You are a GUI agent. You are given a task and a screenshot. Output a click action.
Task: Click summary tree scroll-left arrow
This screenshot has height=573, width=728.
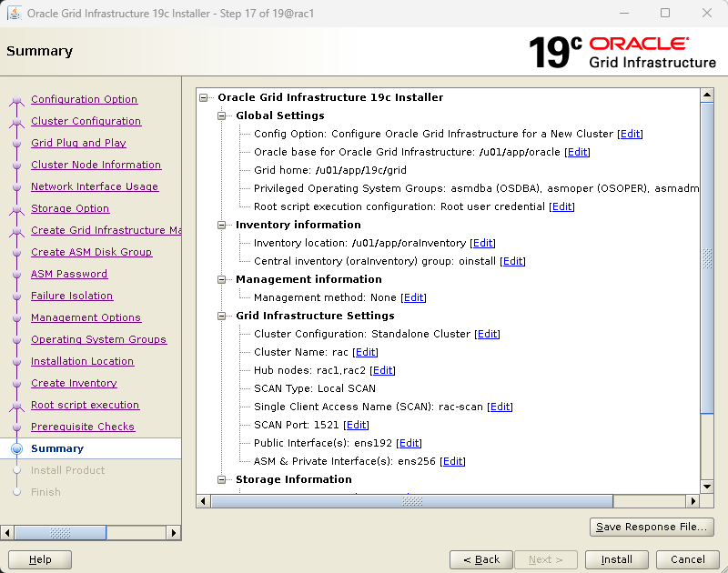click(x=203, y=501)
